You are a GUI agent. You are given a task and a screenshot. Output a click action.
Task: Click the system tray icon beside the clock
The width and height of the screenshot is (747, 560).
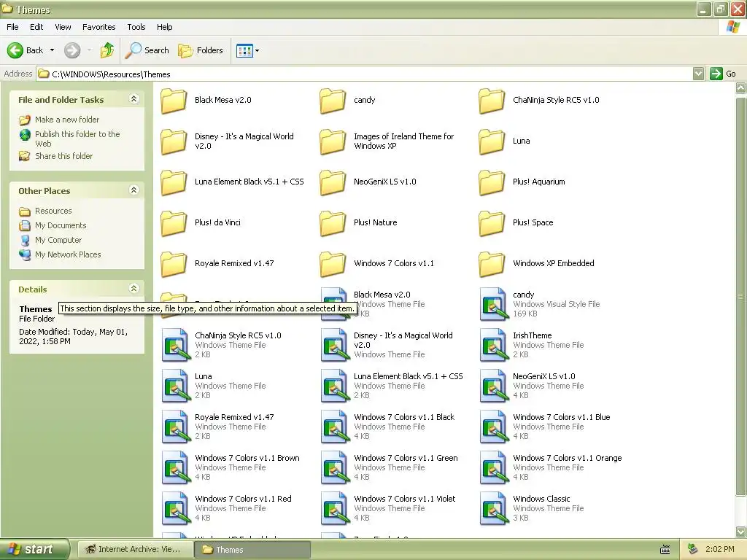(693, 549)
